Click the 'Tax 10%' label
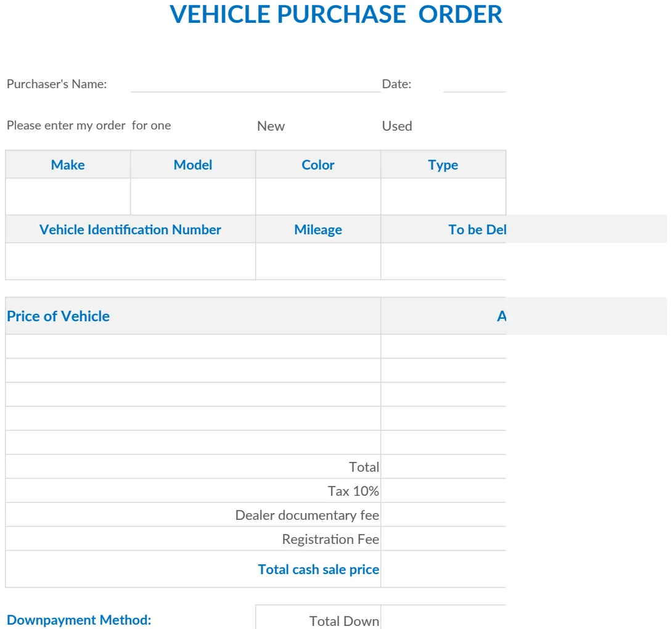The width and height of the screenshot is (672, 629). click(x=353, y=491)
